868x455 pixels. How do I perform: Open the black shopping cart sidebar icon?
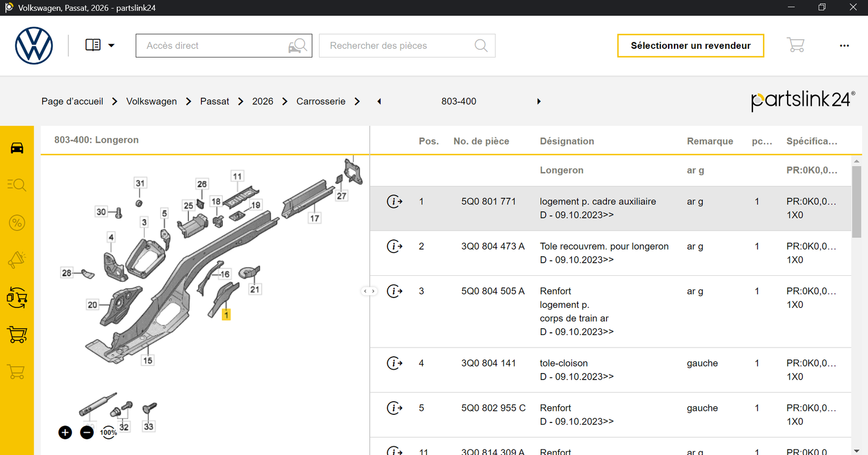click(17, 334)
